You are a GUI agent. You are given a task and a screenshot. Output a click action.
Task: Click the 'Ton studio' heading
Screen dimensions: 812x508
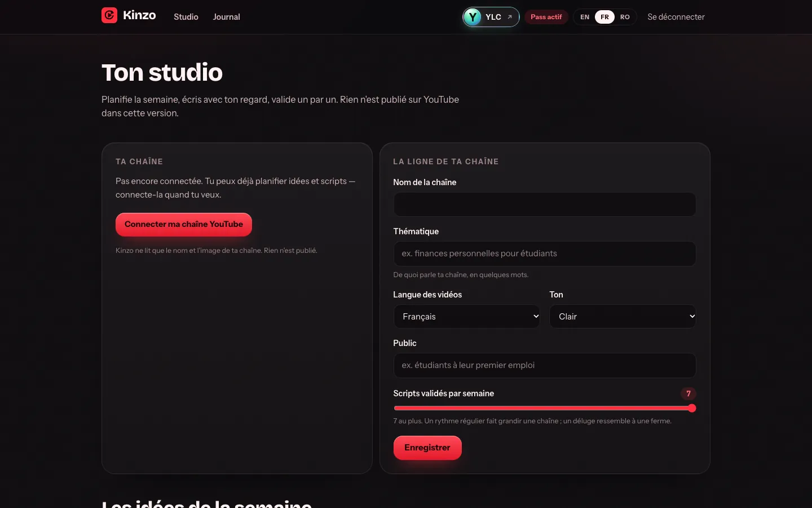[162, 72]
